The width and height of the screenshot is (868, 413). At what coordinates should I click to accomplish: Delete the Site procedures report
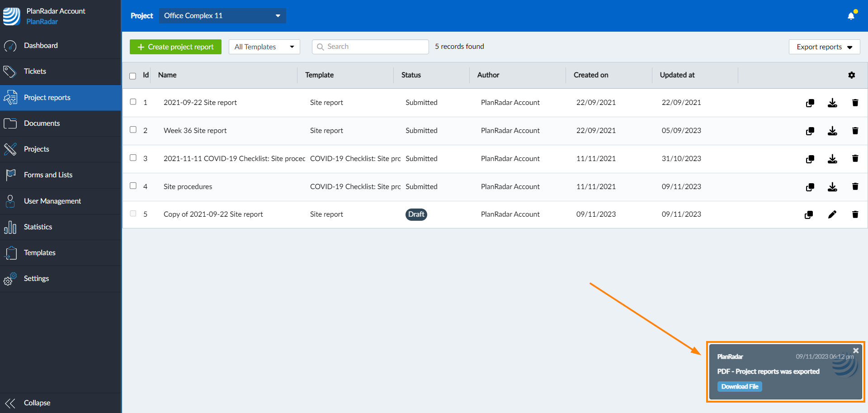click(x=855, y=187)
